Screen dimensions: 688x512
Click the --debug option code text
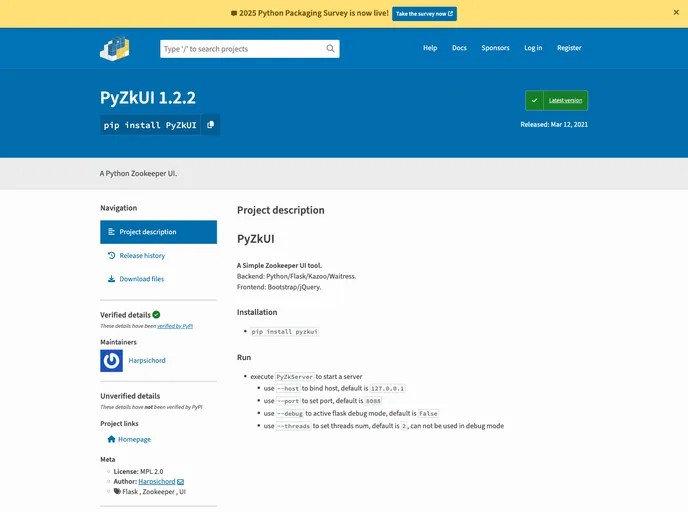290,414
